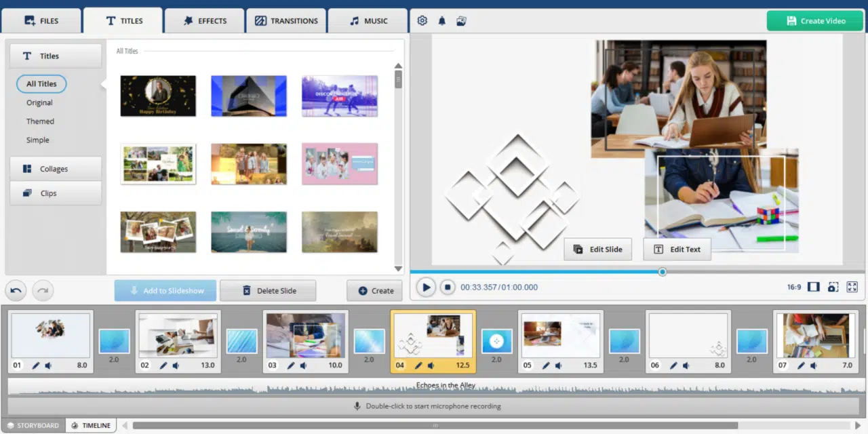Click the redo arrow button

pos(43,291)
